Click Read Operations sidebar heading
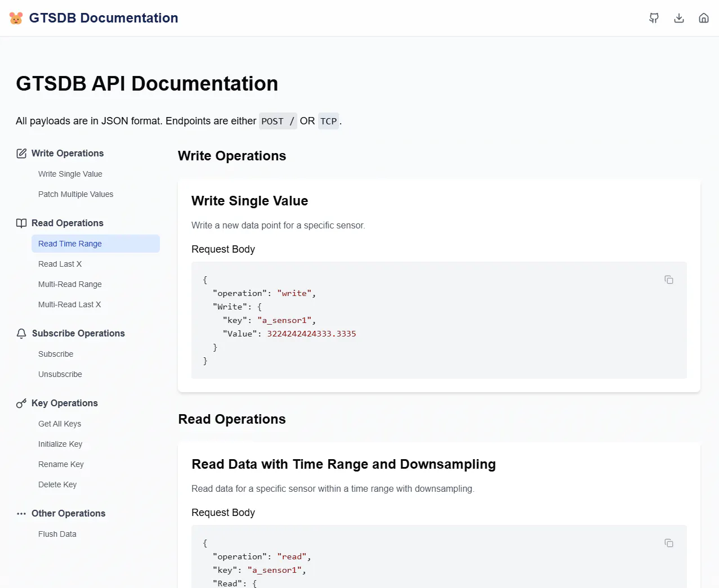This screenshot has width=719, height=588. (68, 223)
